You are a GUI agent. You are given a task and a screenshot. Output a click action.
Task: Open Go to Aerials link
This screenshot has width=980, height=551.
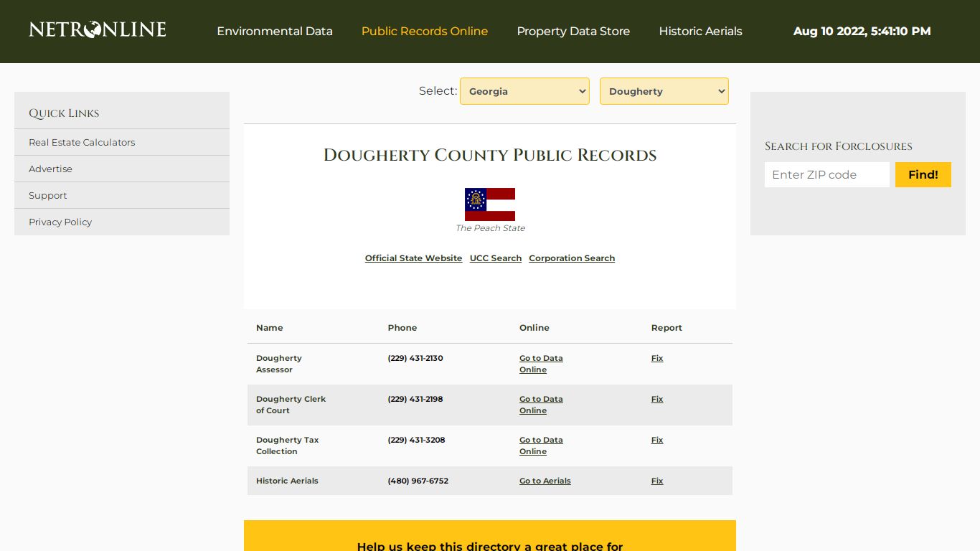545,481
